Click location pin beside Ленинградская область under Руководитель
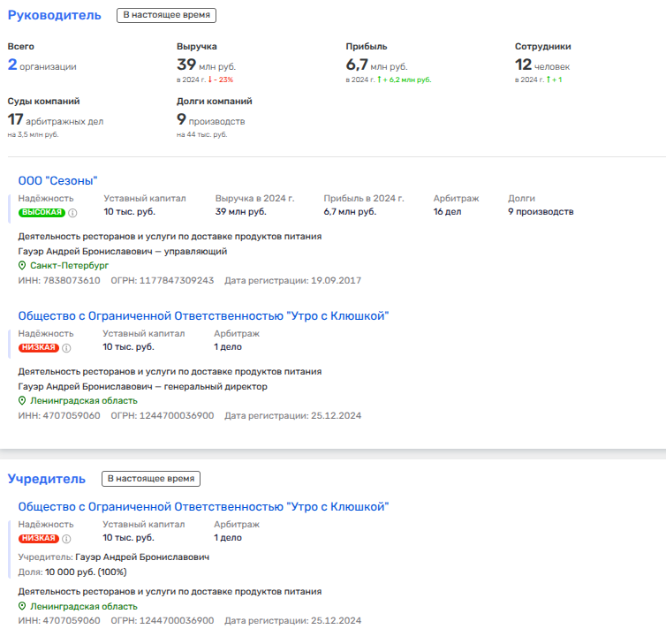666x644 pixels. tap(23, 401)
